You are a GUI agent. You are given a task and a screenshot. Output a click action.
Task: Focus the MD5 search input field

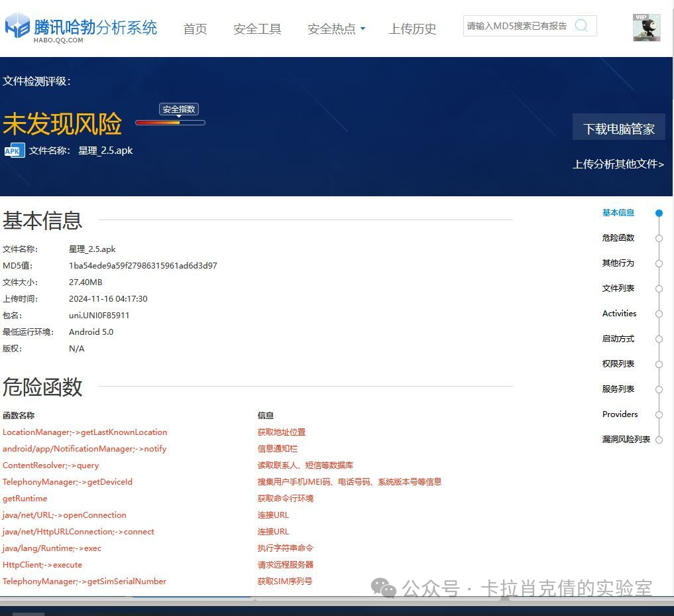[x=517, y=26]
